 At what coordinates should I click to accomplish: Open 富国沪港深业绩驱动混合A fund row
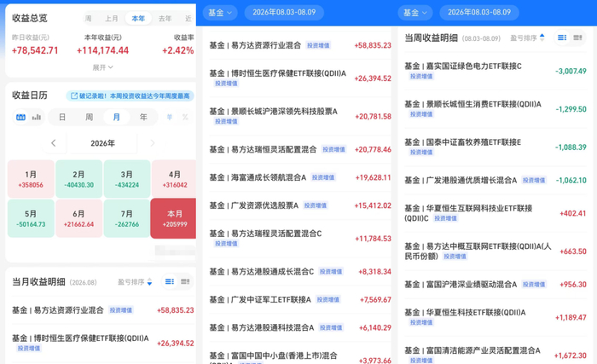click(x=496, y=285)
